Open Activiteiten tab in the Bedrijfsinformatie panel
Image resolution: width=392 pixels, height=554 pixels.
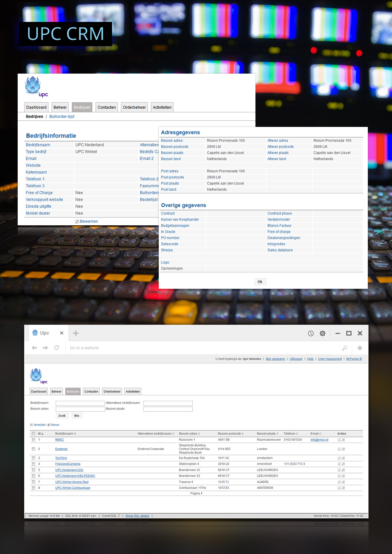162,107
